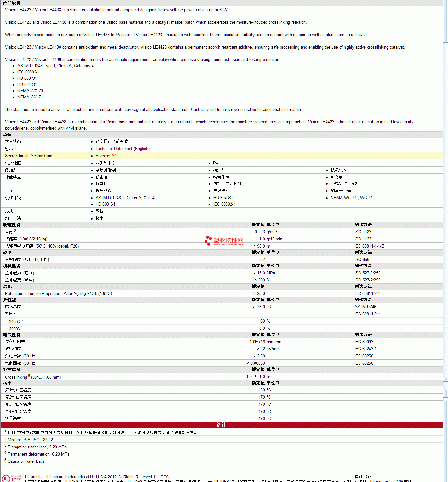
Task: Select the 可交联 feature entry
Action: [337, 177]
